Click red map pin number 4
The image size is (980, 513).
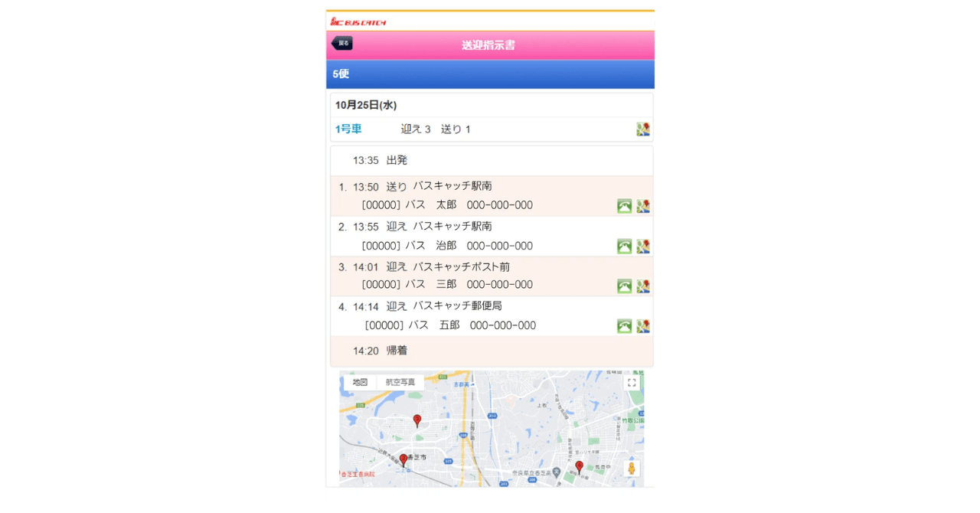[579, 466]
